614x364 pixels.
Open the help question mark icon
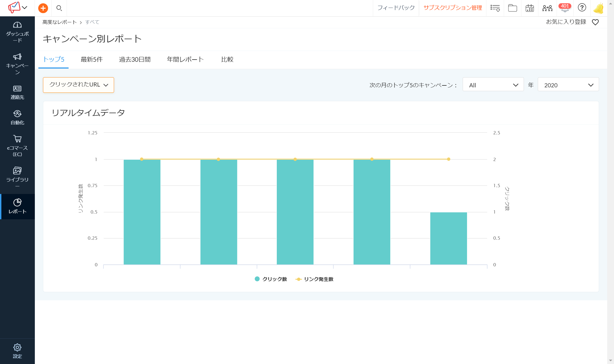pos(582,8)
